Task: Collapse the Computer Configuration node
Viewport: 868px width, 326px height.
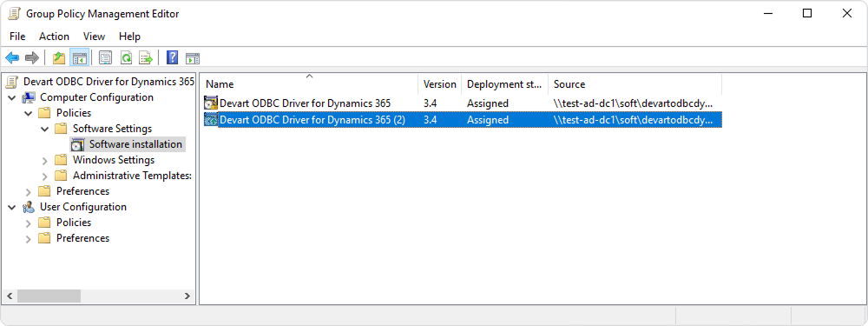Action: click(12, 97)
